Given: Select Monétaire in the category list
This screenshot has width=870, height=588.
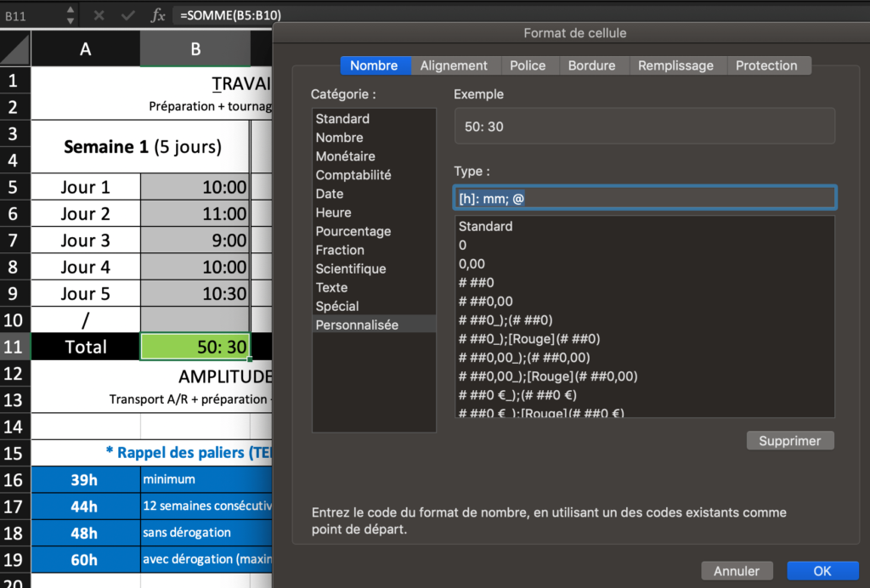Looking at the screenshot, I should click(345, 156).
